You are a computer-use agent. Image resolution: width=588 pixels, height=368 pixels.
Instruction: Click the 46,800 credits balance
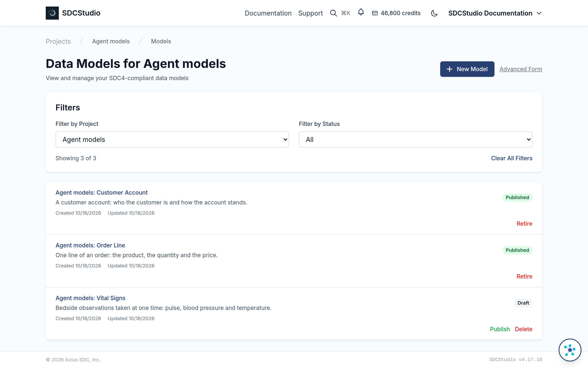click(x=400, y=13)
